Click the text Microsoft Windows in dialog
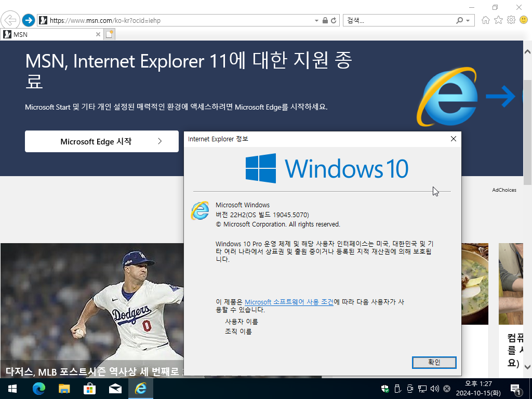This screenshot has width=532, height=399. 243,205
